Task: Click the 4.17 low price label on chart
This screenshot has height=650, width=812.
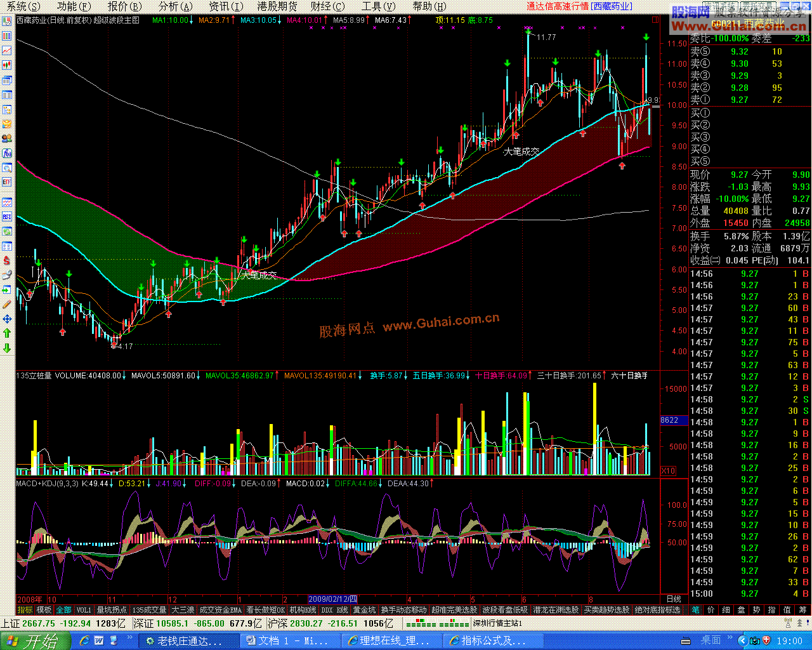Action: (x=125, y=347)
